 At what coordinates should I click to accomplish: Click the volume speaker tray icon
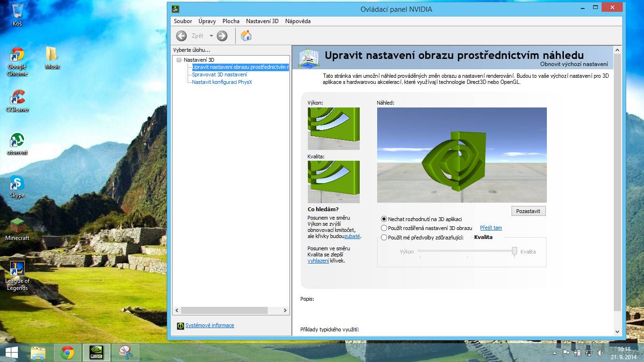600,353
